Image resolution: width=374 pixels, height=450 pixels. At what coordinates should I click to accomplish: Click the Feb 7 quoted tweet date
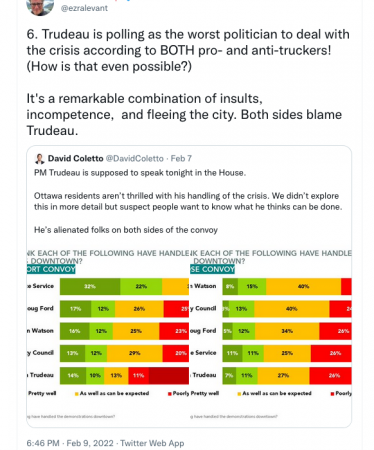[x=181, y=158]
